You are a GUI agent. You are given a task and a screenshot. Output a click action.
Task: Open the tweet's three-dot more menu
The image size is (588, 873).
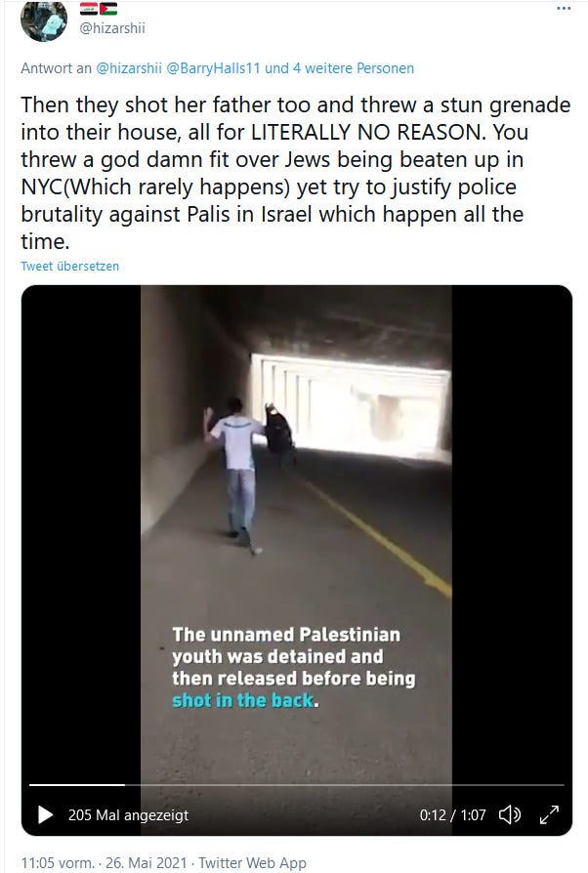point(564,9)
